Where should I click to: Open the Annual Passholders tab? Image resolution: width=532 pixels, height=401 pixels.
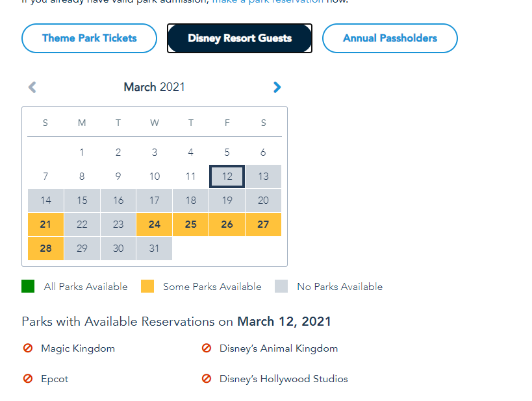click(390, 38)
